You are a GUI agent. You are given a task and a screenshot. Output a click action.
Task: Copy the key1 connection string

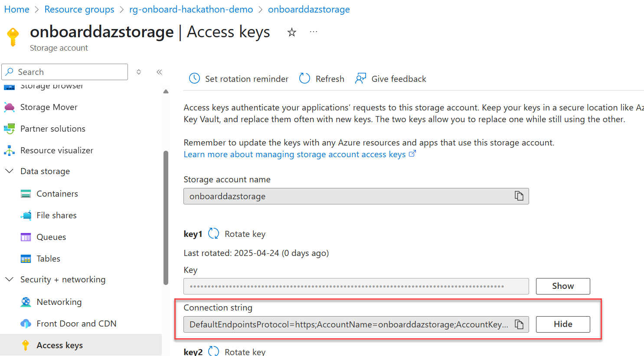[x=519, y=324]
